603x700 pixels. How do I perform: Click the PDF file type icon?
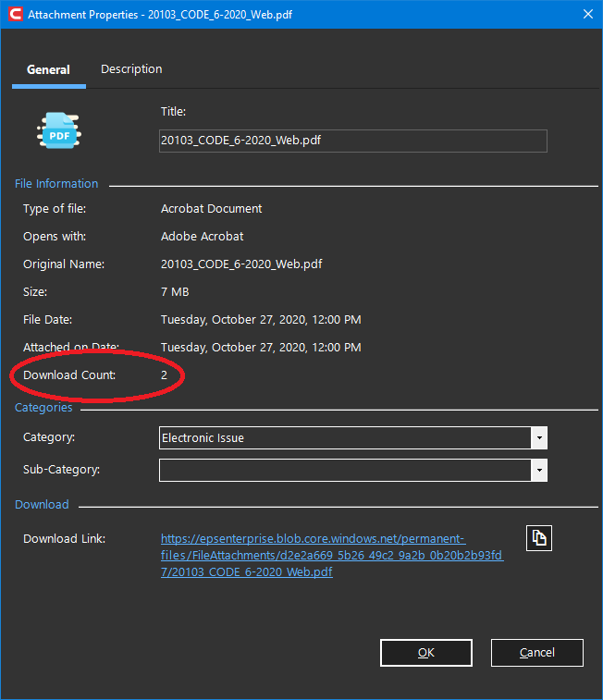[59, 130]
